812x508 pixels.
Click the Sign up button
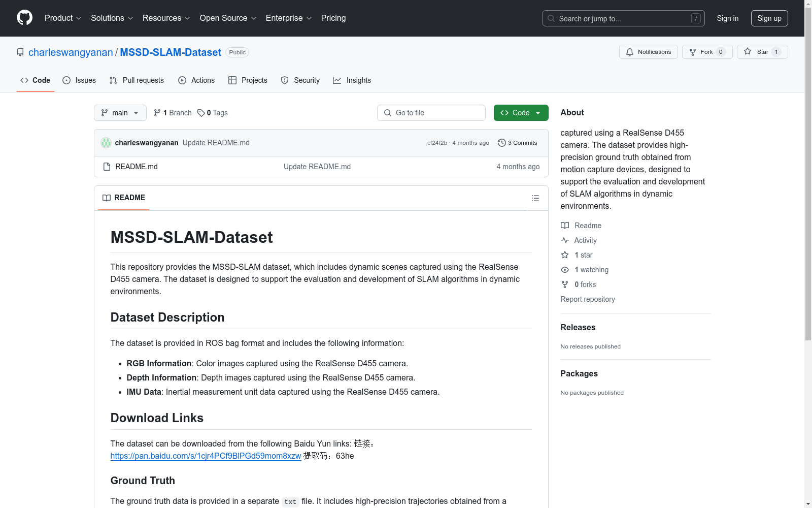(x=769, y=18)
